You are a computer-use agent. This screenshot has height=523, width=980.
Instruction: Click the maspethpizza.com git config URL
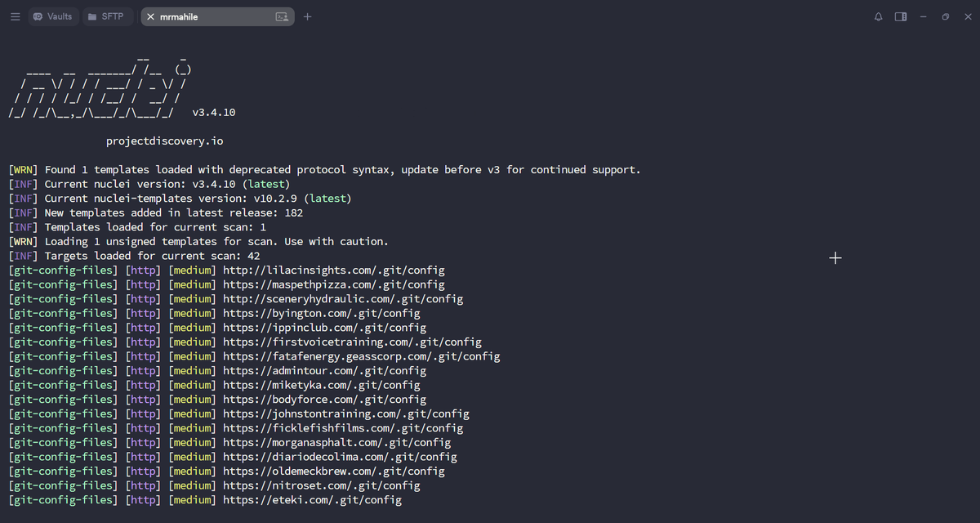pos(334,284)
